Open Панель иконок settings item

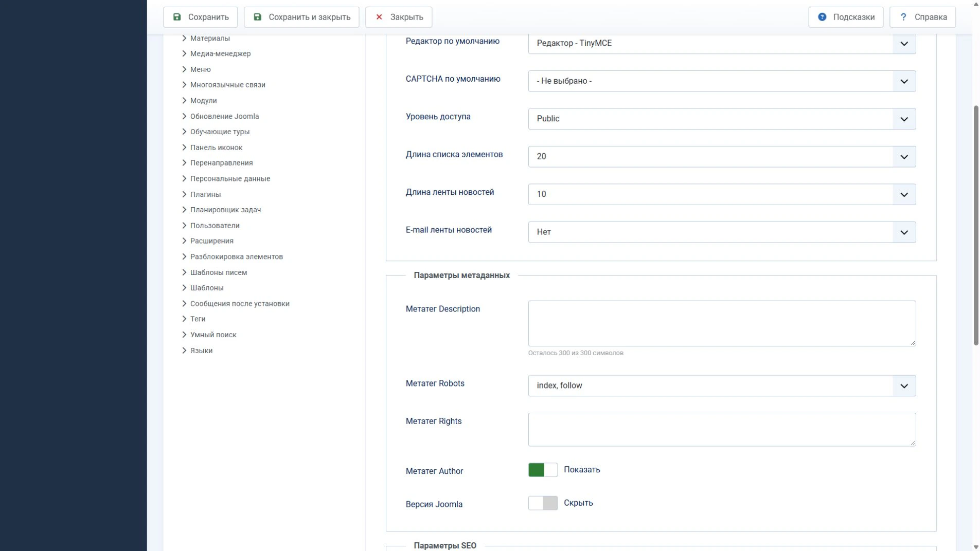click(x=216, y=148)
